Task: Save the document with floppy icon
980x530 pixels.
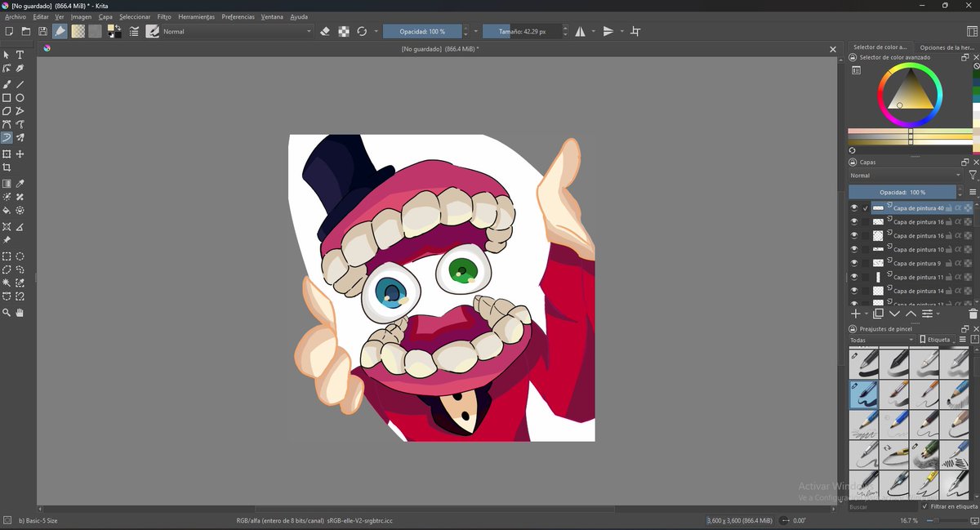Action: [42, 31]
